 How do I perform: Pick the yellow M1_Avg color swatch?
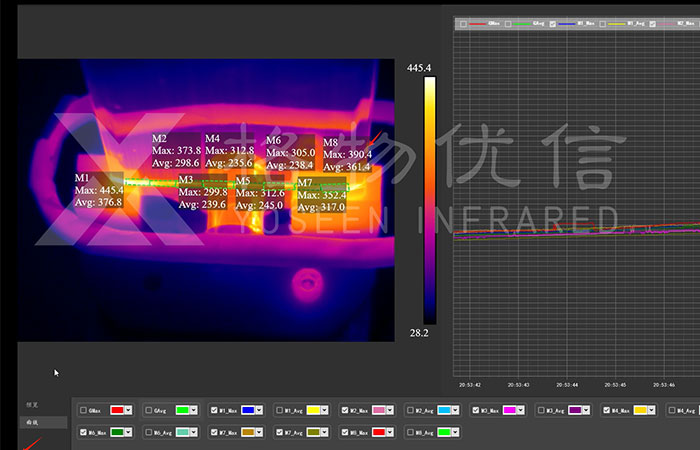pos(311,410)
